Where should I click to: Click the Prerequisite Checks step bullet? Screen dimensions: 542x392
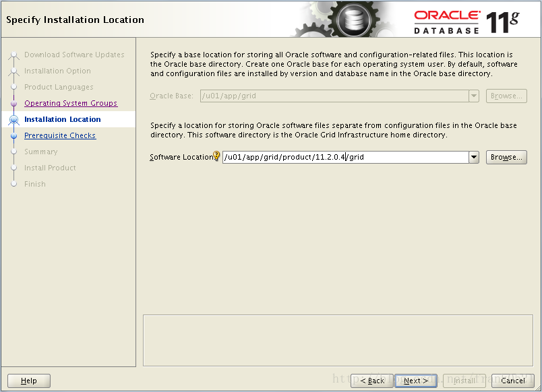click(x=14, y=136)
